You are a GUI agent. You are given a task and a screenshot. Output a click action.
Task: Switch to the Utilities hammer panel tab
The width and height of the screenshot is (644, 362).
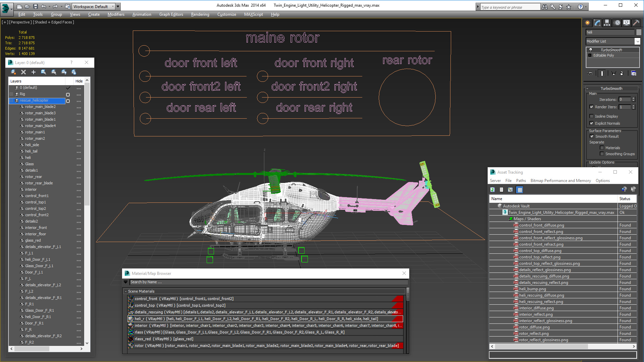pyautogui.click(x=636, y=23)
